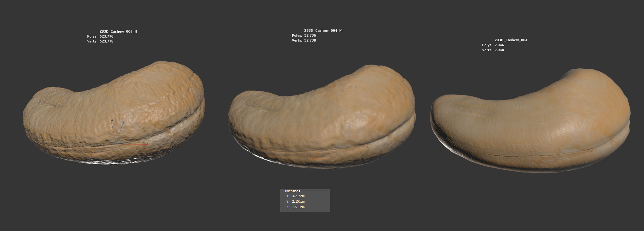Click the Polys 2,046 count readout
Image resolution: width=644 pixels, height=231 pixels.
pyautogui.click(x=499, y=45)
